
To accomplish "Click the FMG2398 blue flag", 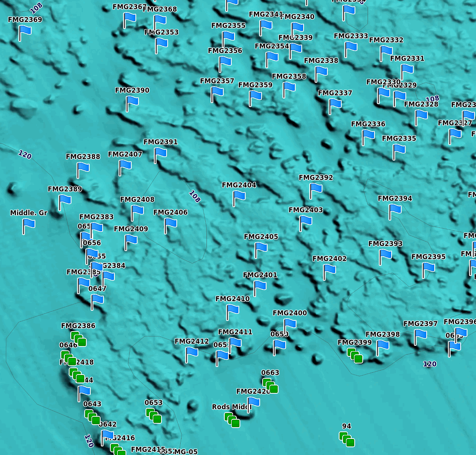I will (383, 348).
